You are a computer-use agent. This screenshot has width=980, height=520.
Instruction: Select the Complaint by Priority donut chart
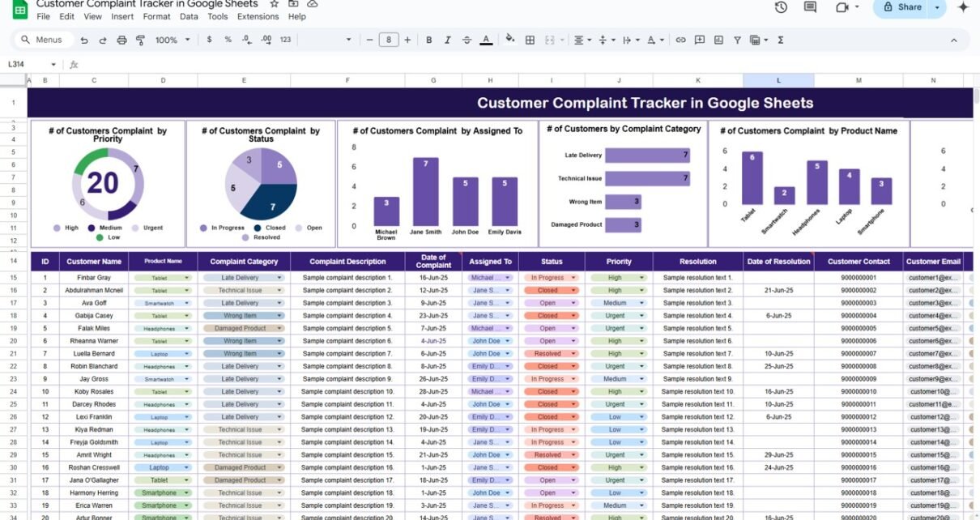108,185
